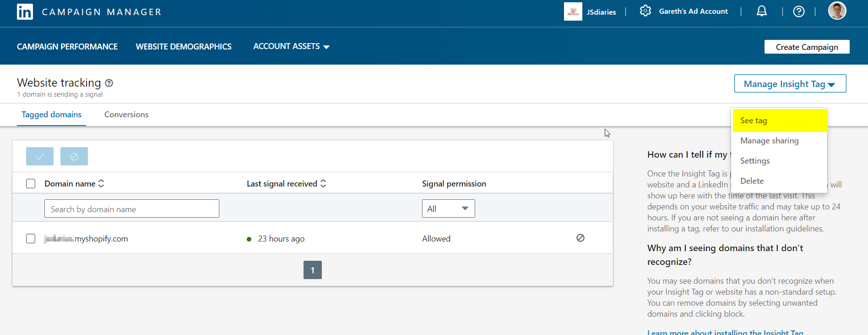Screen dimensions: 868x335
Task: Click the user profile avatar
Action: point(836,11)
